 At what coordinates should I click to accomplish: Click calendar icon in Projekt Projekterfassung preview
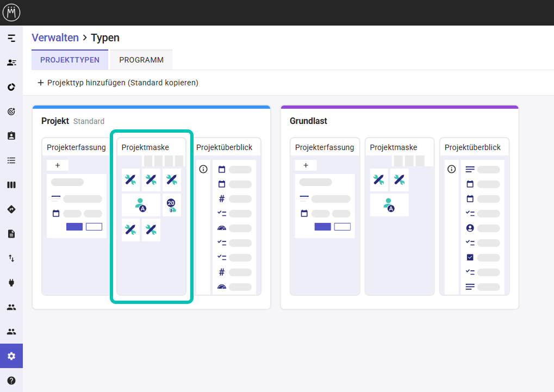tap(56, 214)
